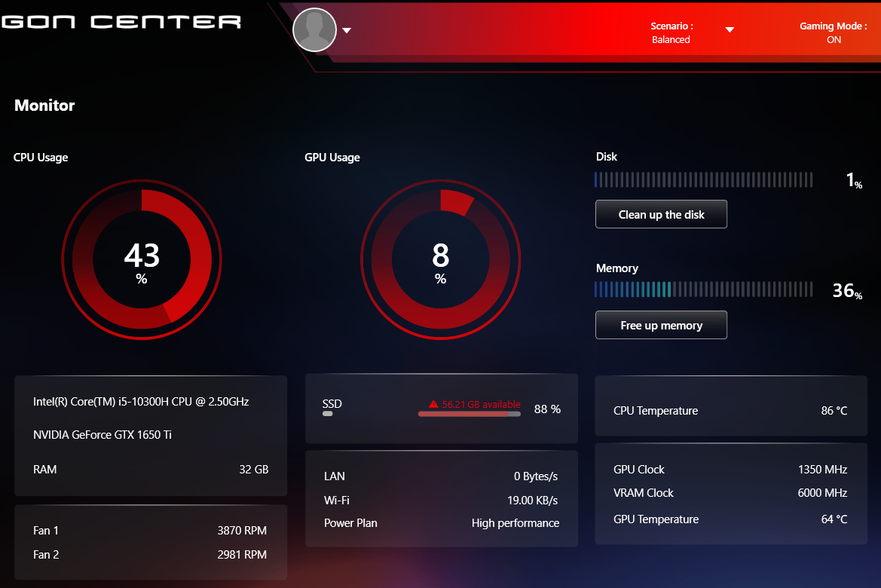Image resolution: width=881 pixels, height=588 pixels.
Task: Click the small drive icon under SSD
Action: (x=328, y=414)
